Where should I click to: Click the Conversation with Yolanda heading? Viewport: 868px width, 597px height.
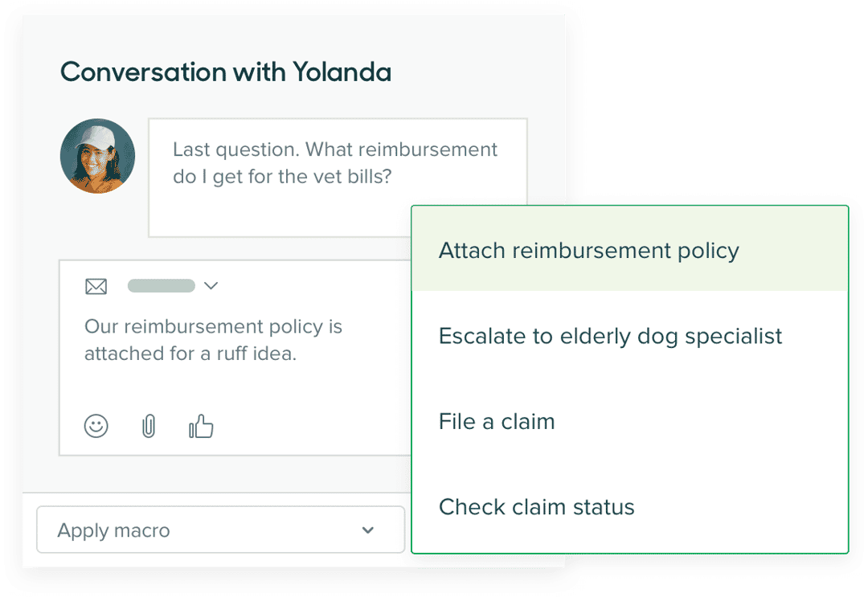point(226,72)
